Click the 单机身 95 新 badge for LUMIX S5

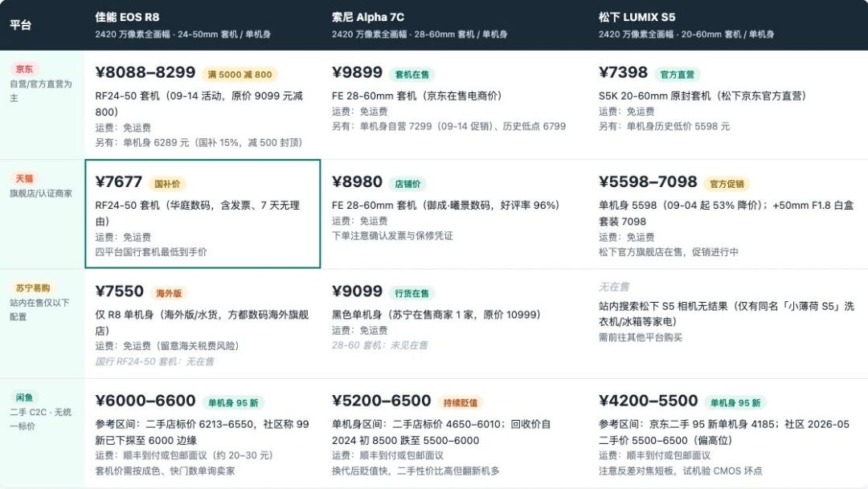click(x=735, y=403)
